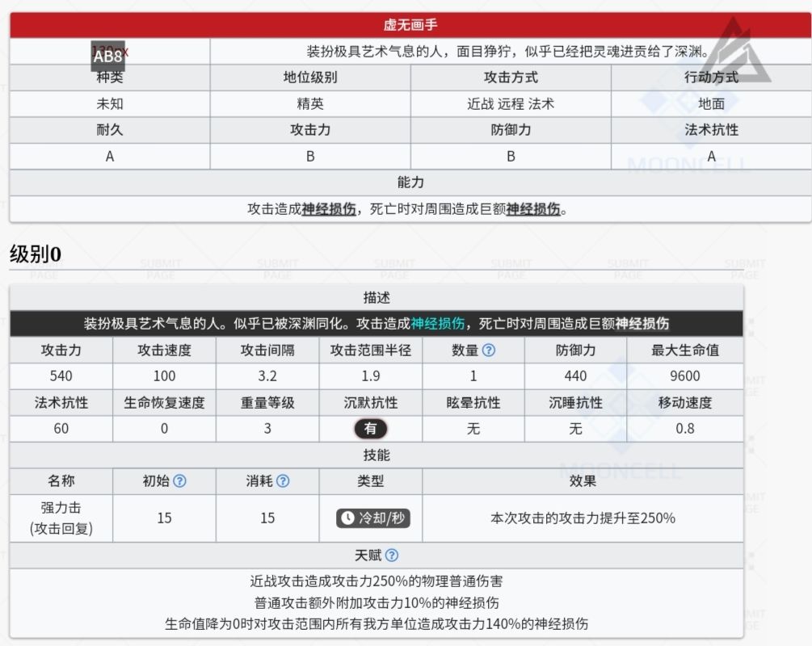The width and height of the screenshot is (812, 646).
Task: Click cyan 神经损伤 link in dark description bar
Action: click(x=438, y=324)
